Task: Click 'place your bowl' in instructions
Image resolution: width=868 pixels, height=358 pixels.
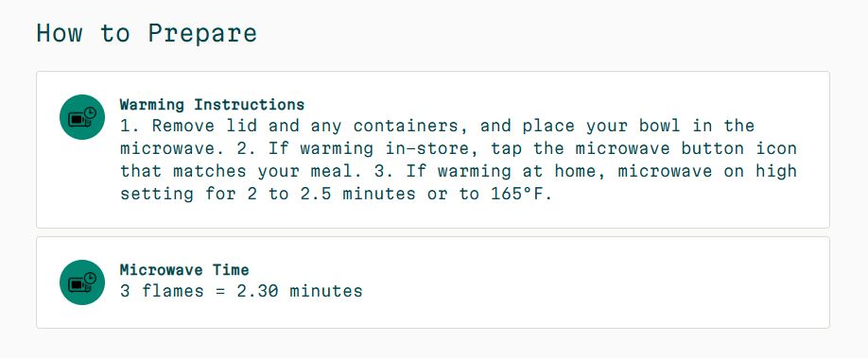Action: click(601, 127)
